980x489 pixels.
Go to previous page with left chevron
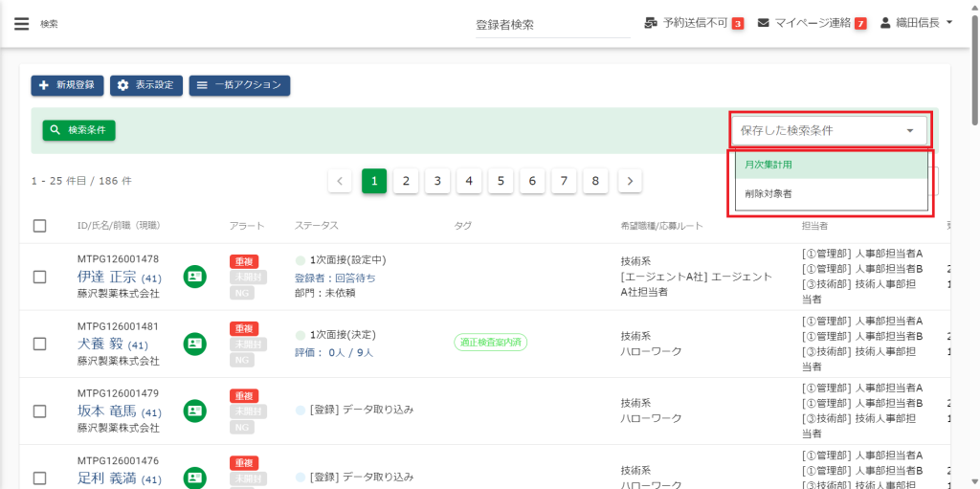[x=340, y=181]
